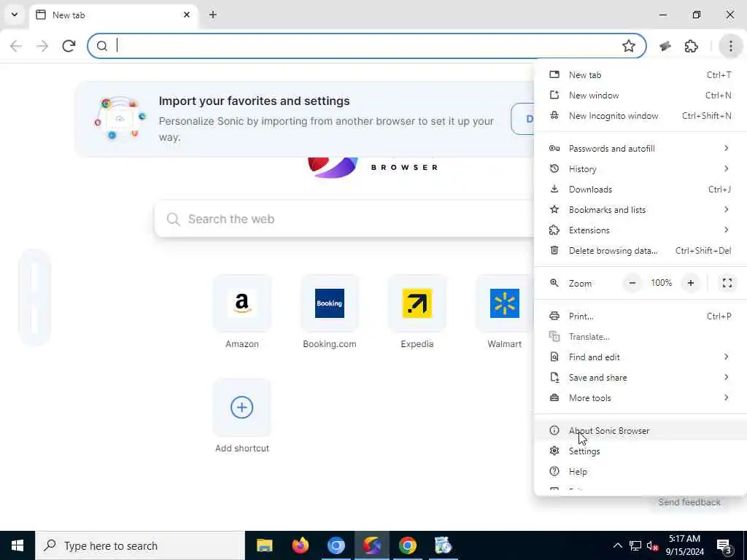Open the tab search dropdown arrow
Image resolution: width=747 pixels, height=560 pixels.
[x=15, y=15]
